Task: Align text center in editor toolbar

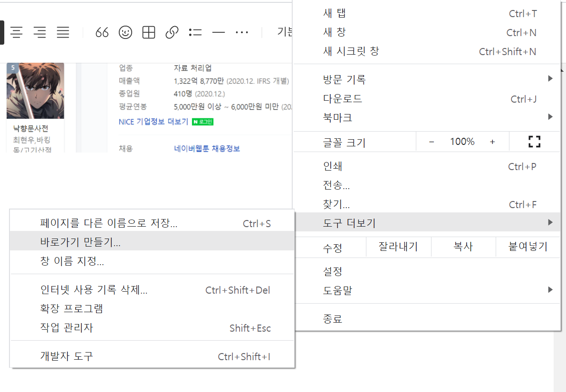Action: point(16,32)
